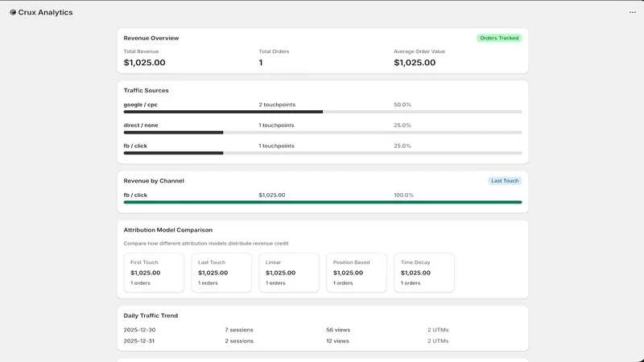Select the Linear attribution card

click(x=289, y=273)
